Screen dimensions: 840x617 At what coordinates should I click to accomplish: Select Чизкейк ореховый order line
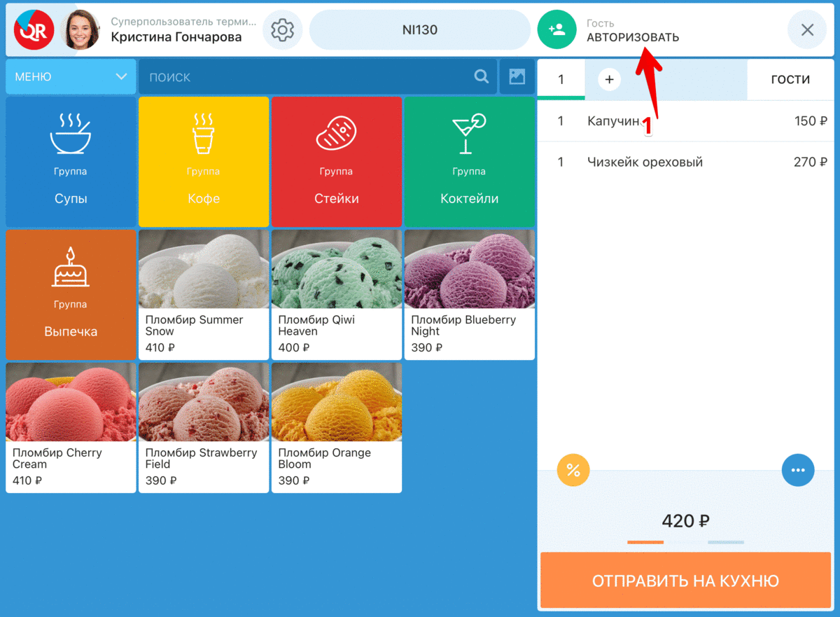point(685,162)
